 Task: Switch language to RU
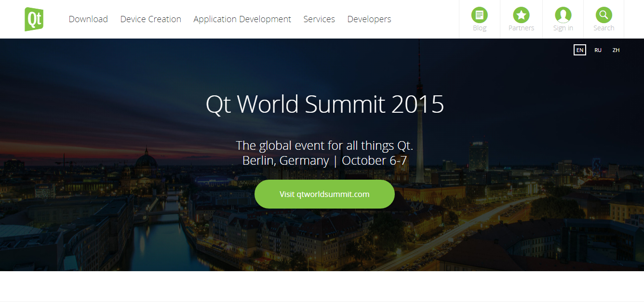tap(598, 50)
